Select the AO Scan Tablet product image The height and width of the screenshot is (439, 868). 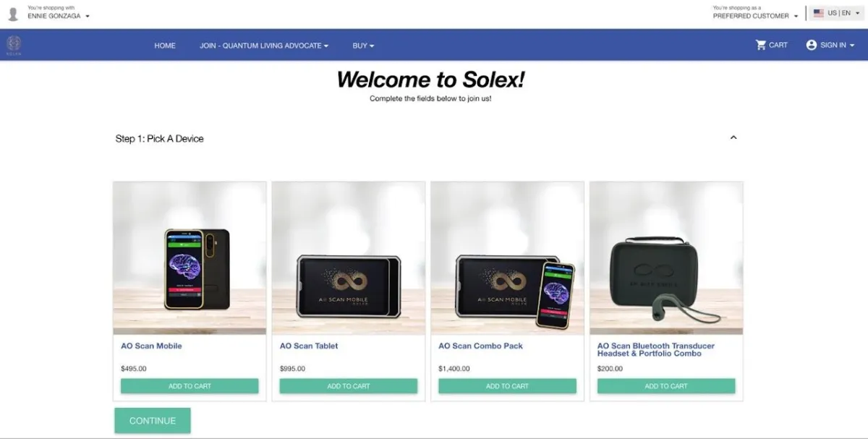click(x=349, y=258)
